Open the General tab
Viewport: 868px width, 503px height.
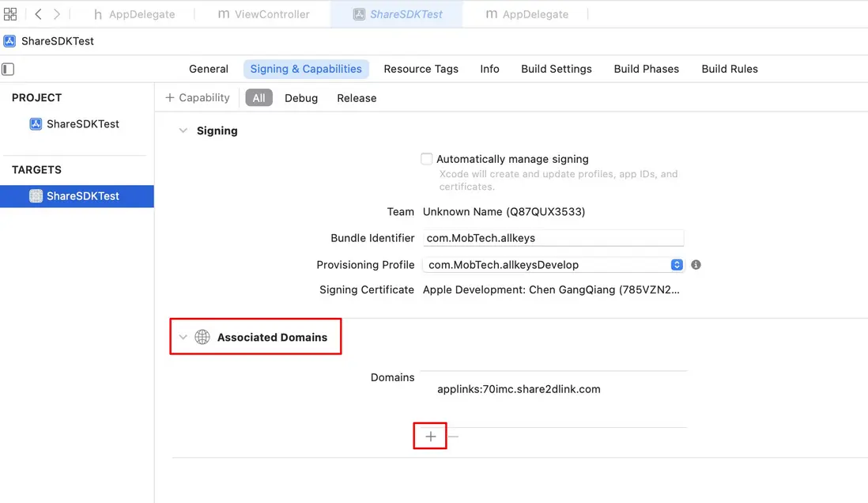(x=209, y=69)
